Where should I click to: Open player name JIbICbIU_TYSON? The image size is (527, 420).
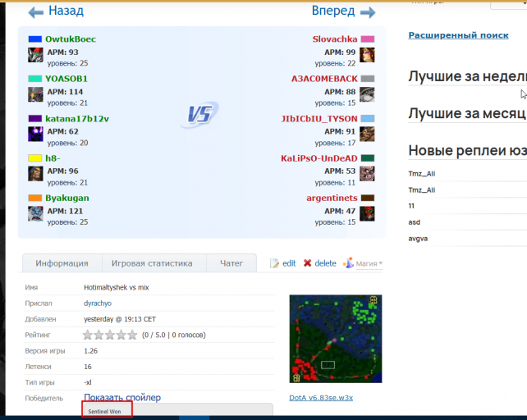319,119
